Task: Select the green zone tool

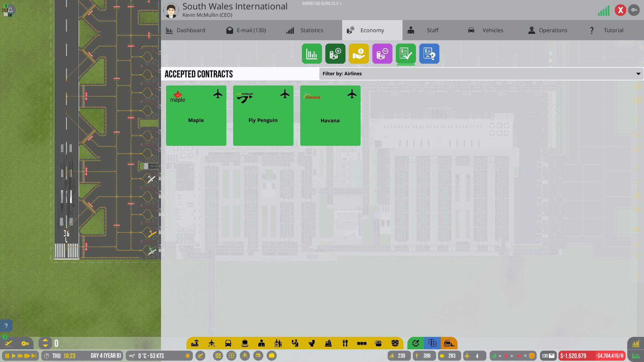Action: [416, 343]
